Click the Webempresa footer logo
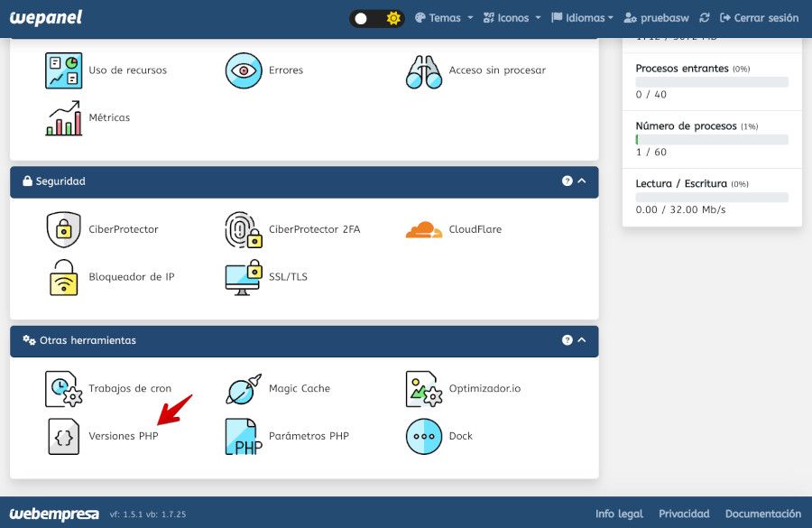Image resolution: width=812 pixels, height=528 pixels. [54, 514]
